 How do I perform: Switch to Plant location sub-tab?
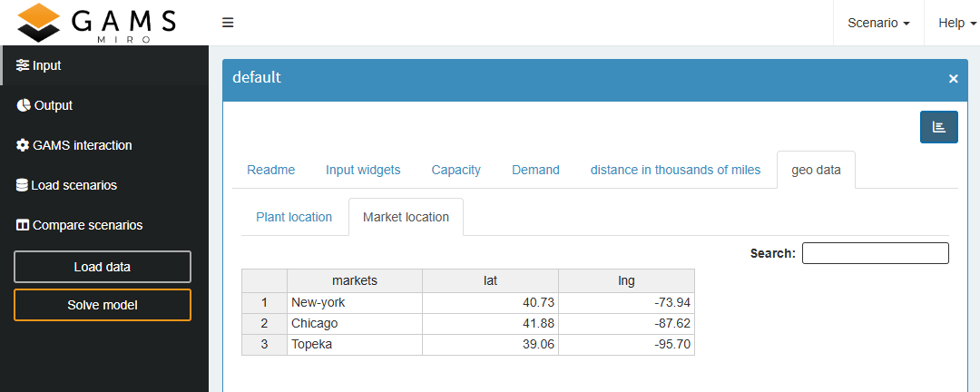(x=294, y=217)
